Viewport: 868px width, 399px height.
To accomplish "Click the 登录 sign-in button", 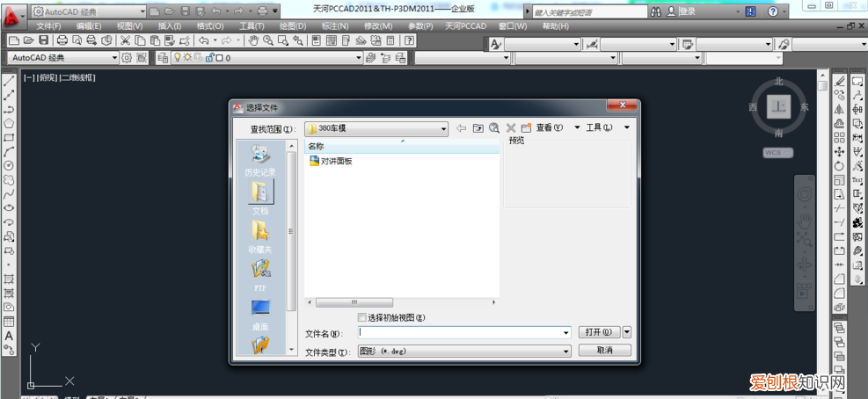I will pyautogui.click(x=688, y=11).
